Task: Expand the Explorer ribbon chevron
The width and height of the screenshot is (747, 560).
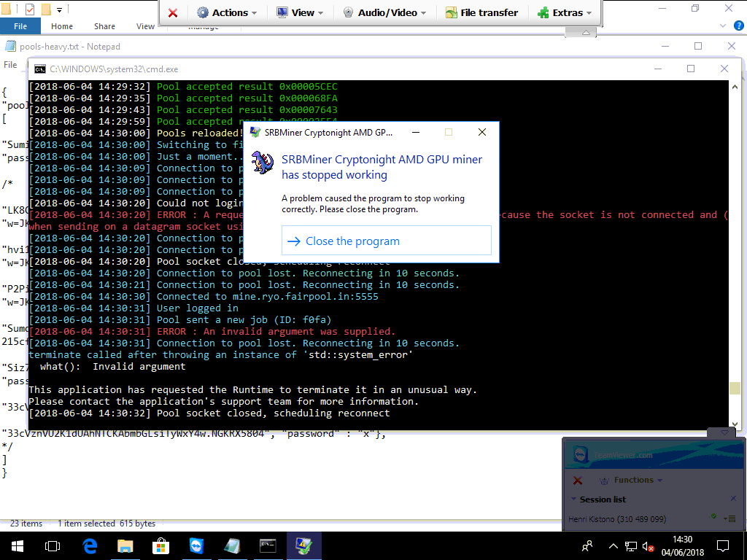Action: coord(723,26)
